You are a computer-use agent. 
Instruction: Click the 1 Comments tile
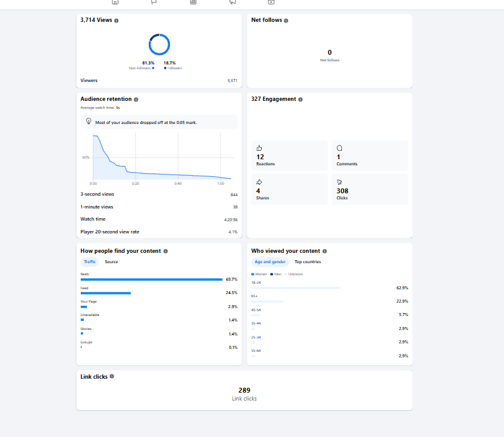[370, 156]
